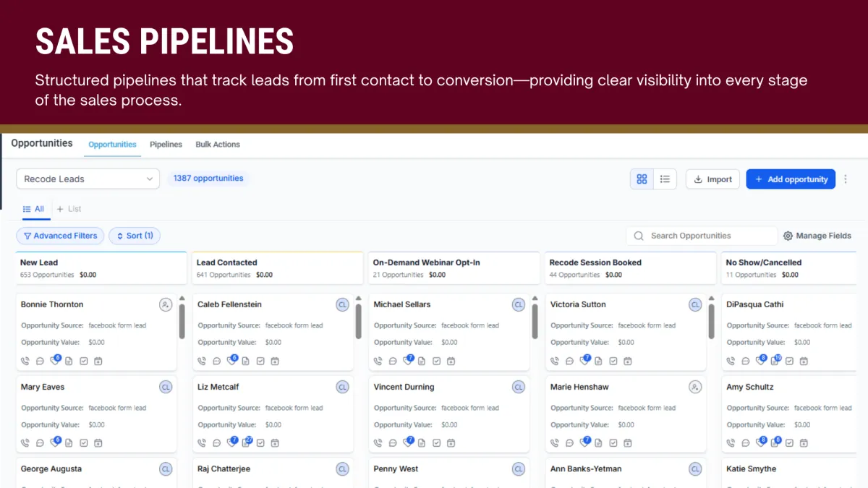Click the tags icon on Mary Eaves' card

(55, 442)
